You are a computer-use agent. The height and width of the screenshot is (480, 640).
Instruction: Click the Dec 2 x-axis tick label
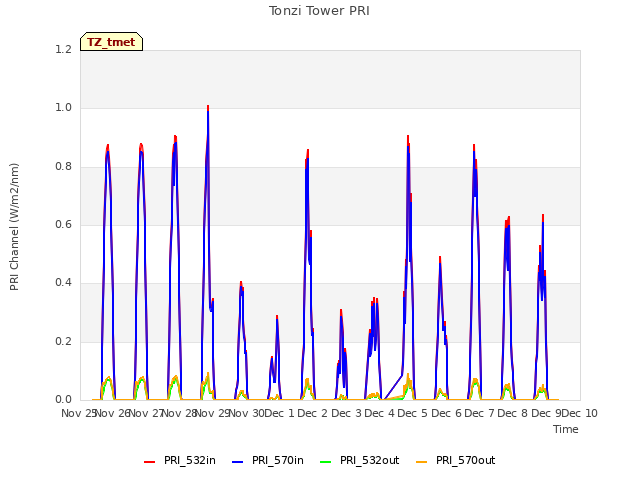(x=313, y=413)
